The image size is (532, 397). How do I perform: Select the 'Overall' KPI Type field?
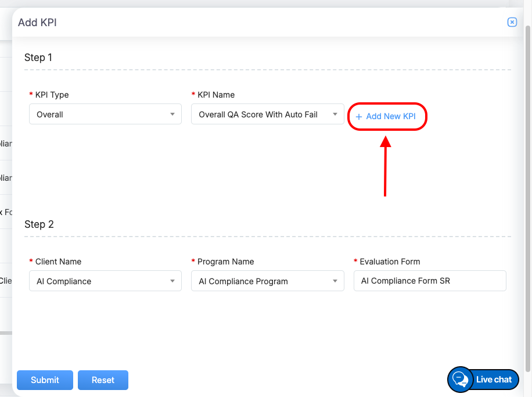99,115
